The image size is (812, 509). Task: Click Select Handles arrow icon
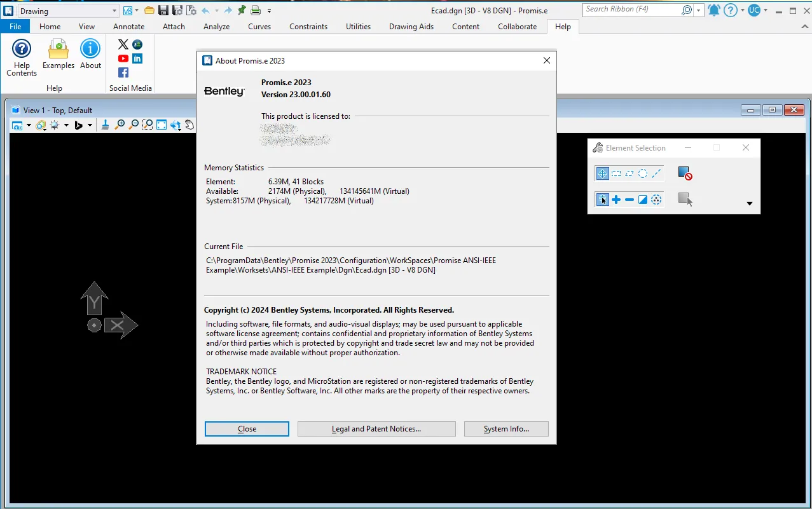pyautogui.click(x=685, y=200)
